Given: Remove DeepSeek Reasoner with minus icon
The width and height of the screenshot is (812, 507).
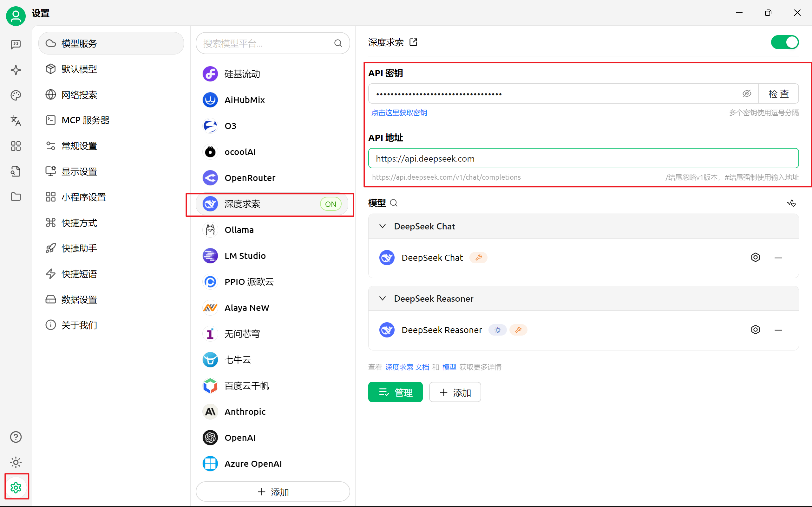Looking at the screenshot, I should 778,330.
